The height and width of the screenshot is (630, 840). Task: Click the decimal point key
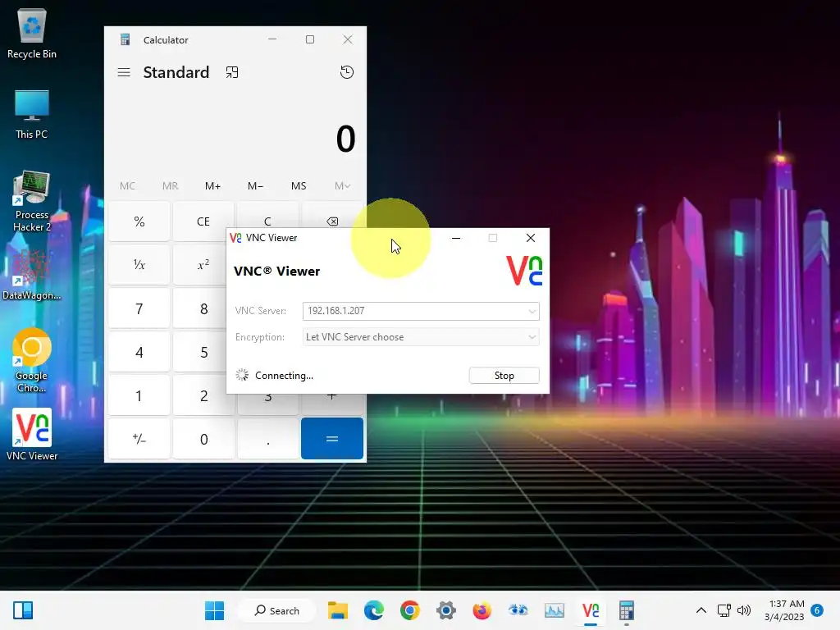(268, 440)
